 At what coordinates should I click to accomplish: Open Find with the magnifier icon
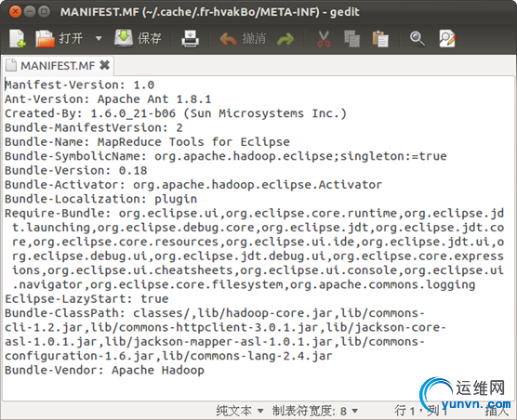click(418, 39)
